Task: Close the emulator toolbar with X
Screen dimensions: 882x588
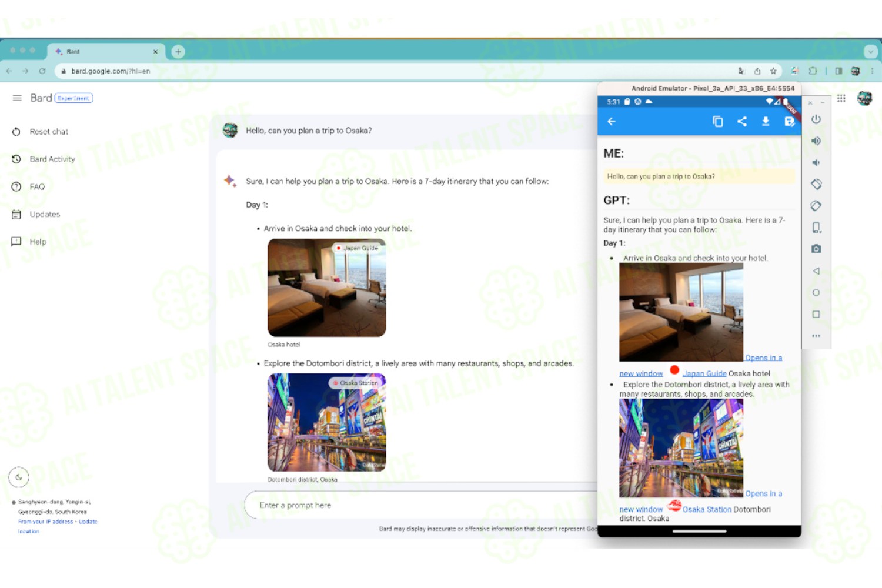Action: click(x=810, y=103)
